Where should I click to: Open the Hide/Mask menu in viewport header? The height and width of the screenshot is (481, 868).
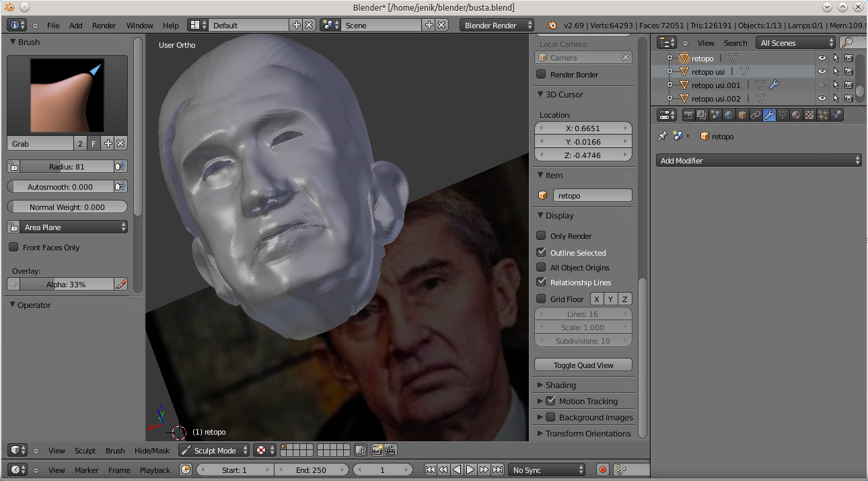click(x=152, y=451)
